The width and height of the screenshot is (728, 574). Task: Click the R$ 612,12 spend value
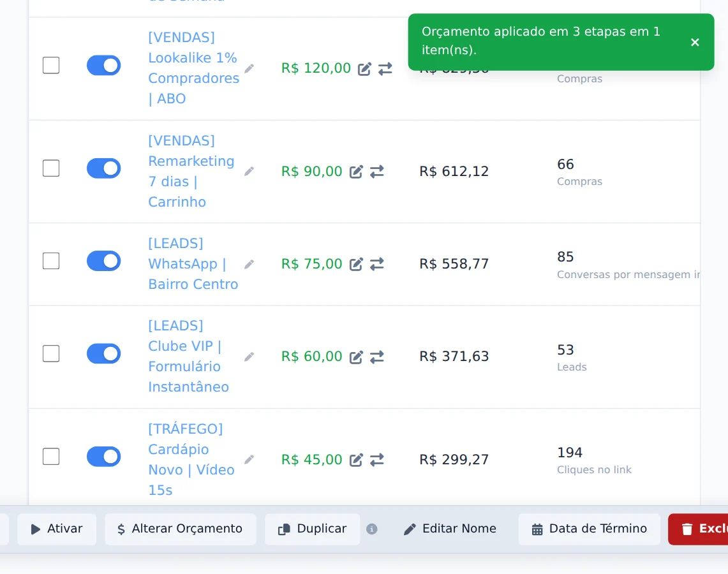pyautogui.click(x=454, y=172)
